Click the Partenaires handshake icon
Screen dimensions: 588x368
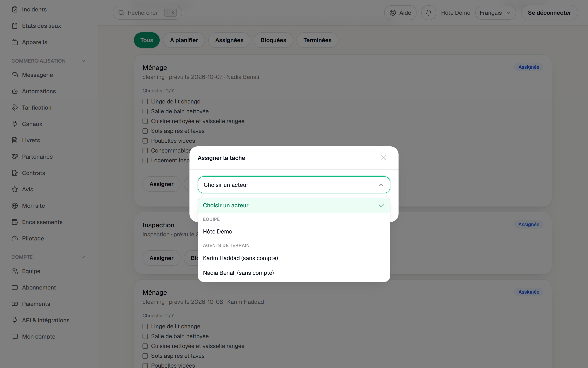14,156
